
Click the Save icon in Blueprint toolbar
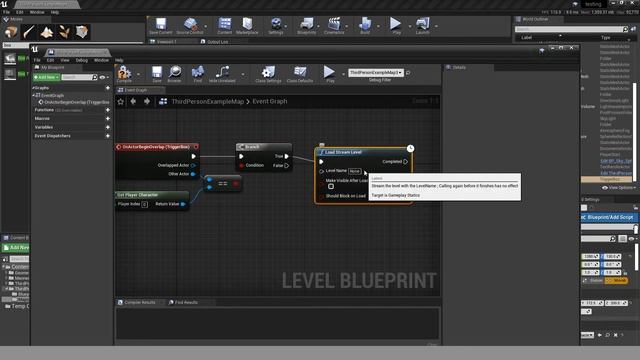(x=157, y=73)
